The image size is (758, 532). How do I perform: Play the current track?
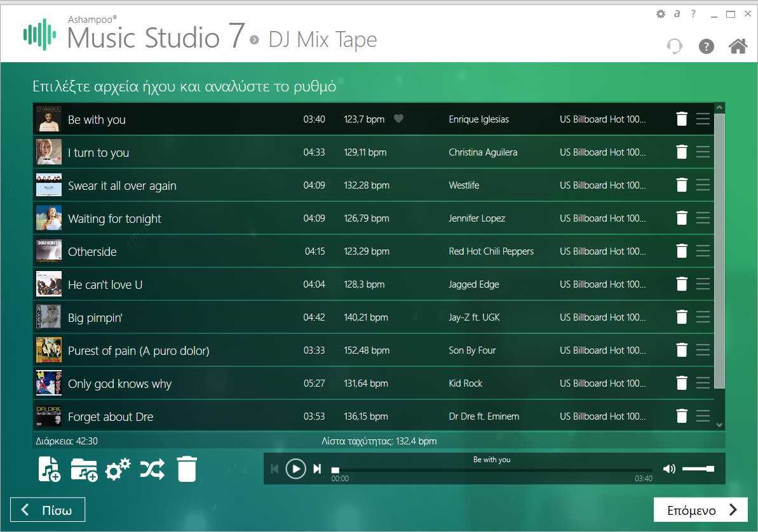click(296, 469)
